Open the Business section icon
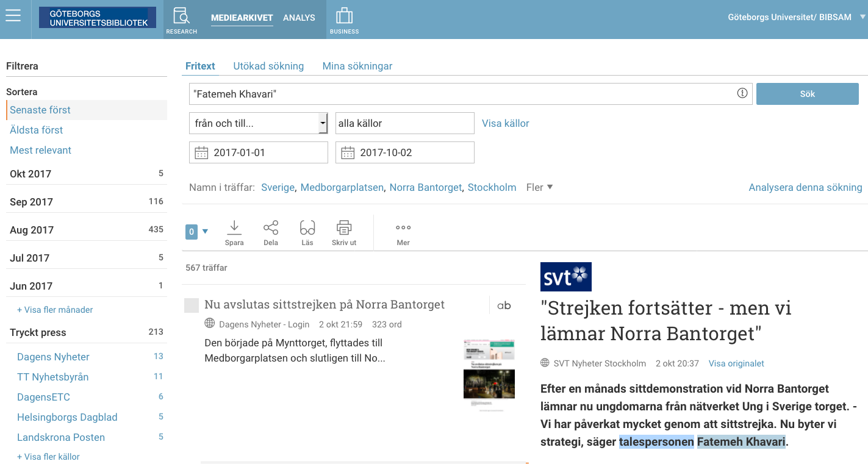The width and height of the screenshot is (868, 464). click(344, 16)
